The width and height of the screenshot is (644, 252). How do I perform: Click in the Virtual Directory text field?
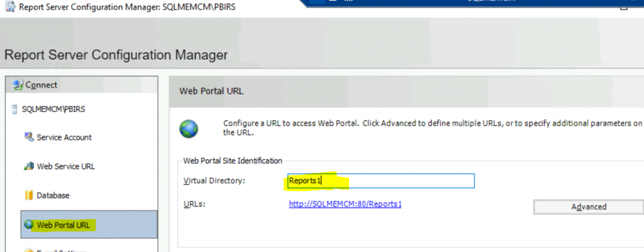tap(380, 181)
